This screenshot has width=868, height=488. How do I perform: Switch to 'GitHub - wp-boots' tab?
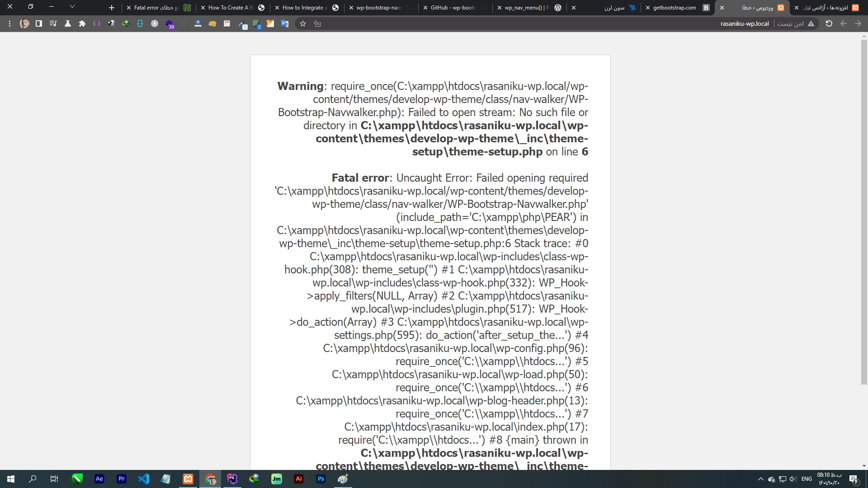click(x=455, y=8)
